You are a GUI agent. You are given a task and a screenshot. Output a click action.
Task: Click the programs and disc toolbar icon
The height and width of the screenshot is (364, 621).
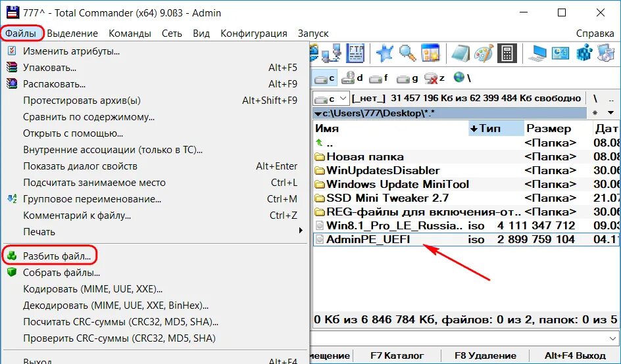pos(606,53)
